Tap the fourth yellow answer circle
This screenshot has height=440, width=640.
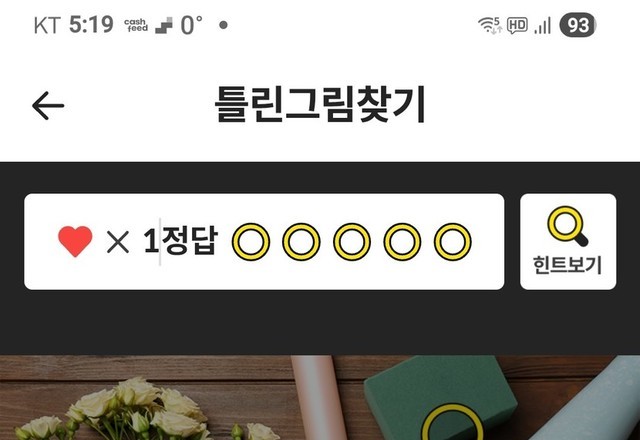pyautogui.click(x=402, y=242)
